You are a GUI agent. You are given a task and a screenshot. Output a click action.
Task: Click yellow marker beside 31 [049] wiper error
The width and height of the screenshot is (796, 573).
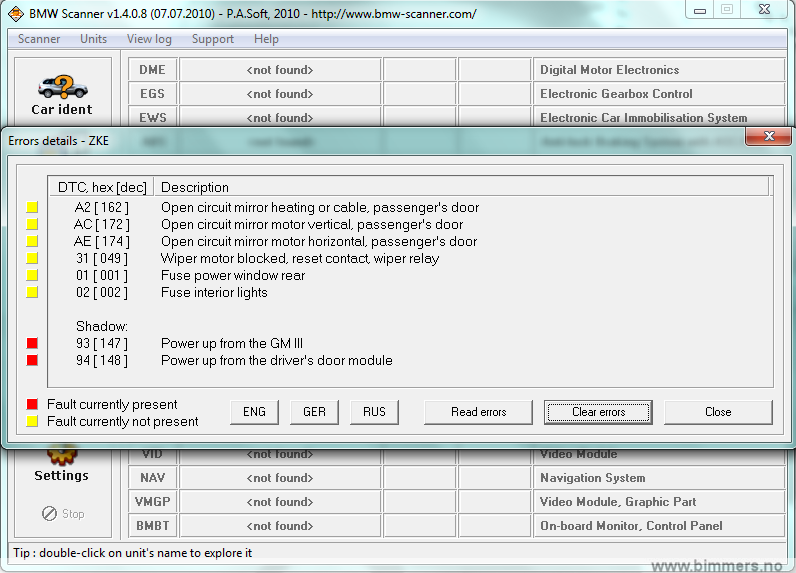33,259
